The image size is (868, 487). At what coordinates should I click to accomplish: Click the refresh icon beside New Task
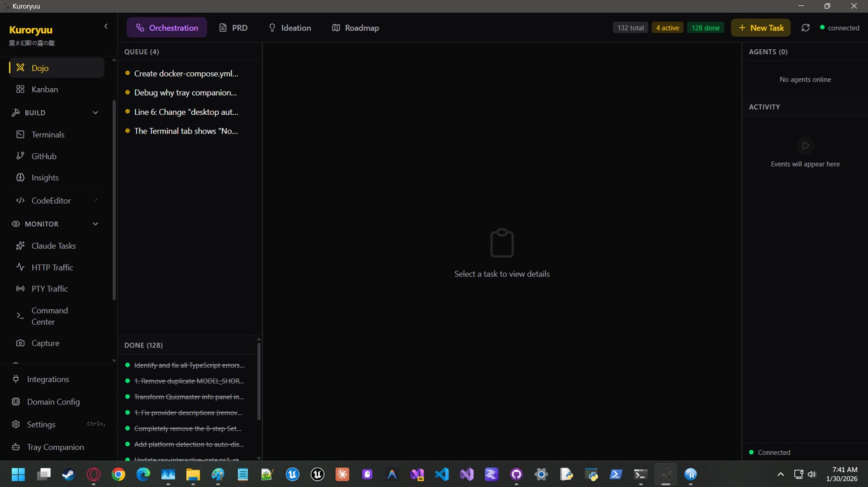(805, 28)
